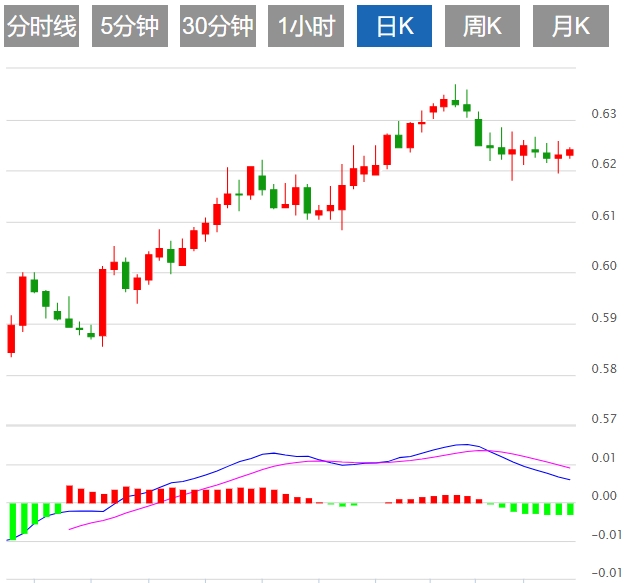Click the 0.59 price axis label
The height and width of the screenshot is (583, 631).
[x=604, y=318]
